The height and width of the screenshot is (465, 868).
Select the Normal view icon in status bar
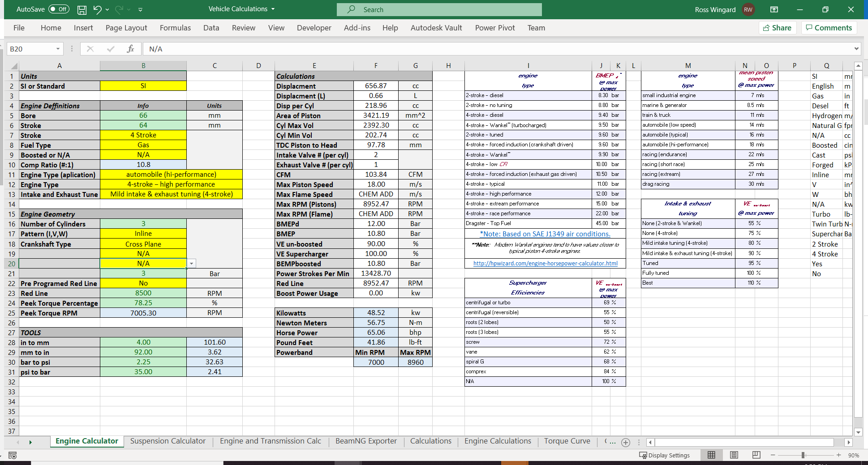point(711,455)
